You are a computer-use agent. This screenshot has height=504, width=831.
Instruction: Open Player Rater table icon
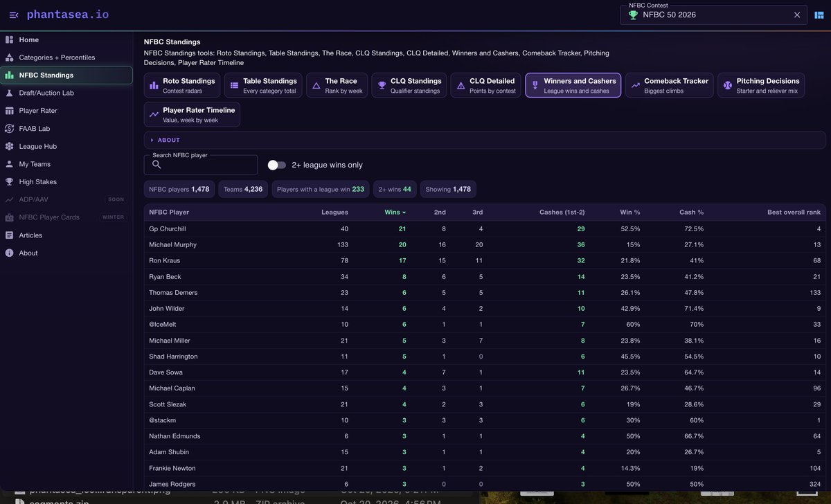(x=9, y=111)
